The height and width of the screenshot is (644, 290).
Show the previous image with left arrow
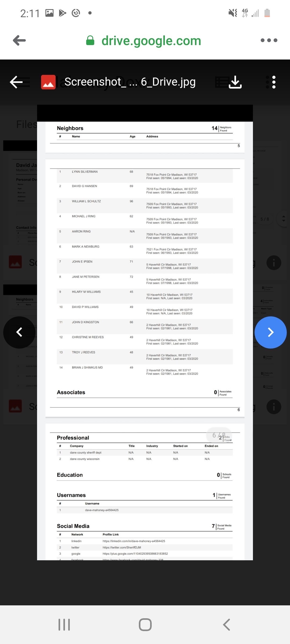pyautogui.click(x=19, y=332)
